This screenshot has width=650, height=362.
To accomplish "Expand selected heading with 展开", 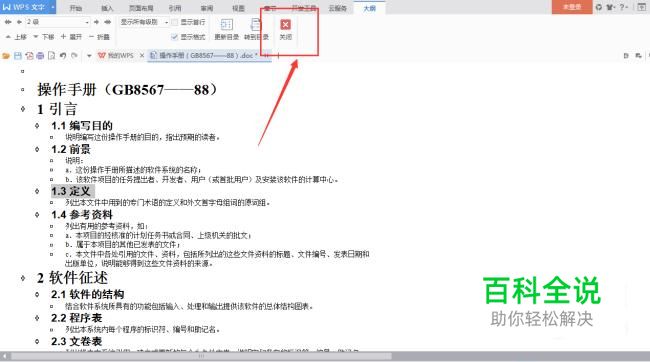I will tap(71, 37).
